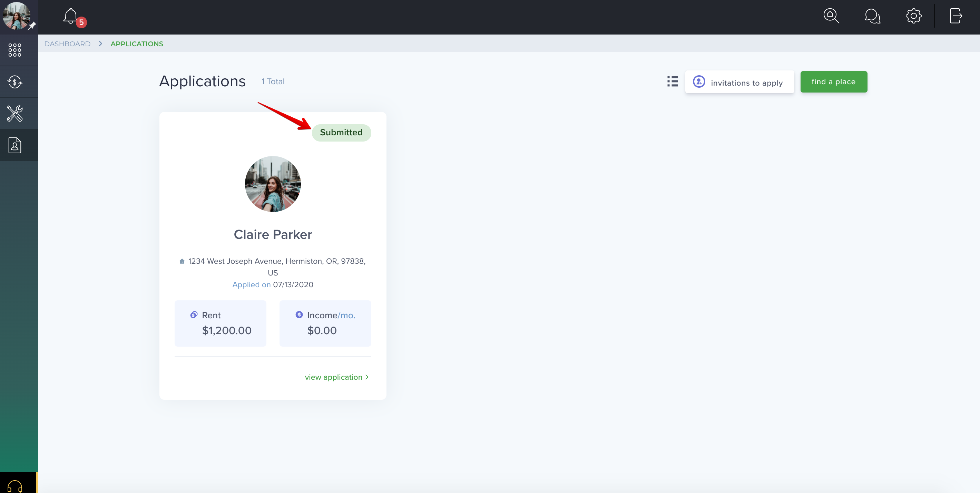Click the logout icon
Image resolution: width=980 pixels, height=493 pixels.
coord(955,16)
